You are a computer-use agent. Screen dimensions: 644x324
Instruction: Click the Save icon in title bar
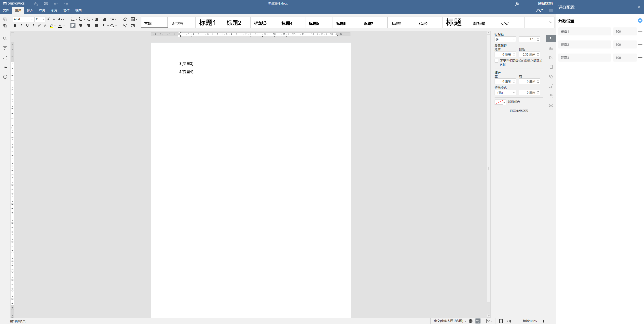(36, 4)
